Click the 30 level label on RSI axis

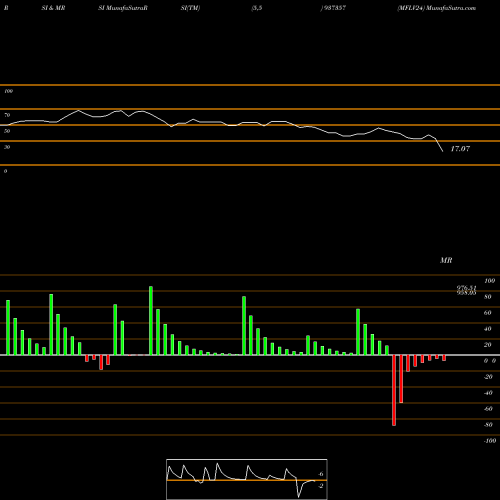(7, 147)
